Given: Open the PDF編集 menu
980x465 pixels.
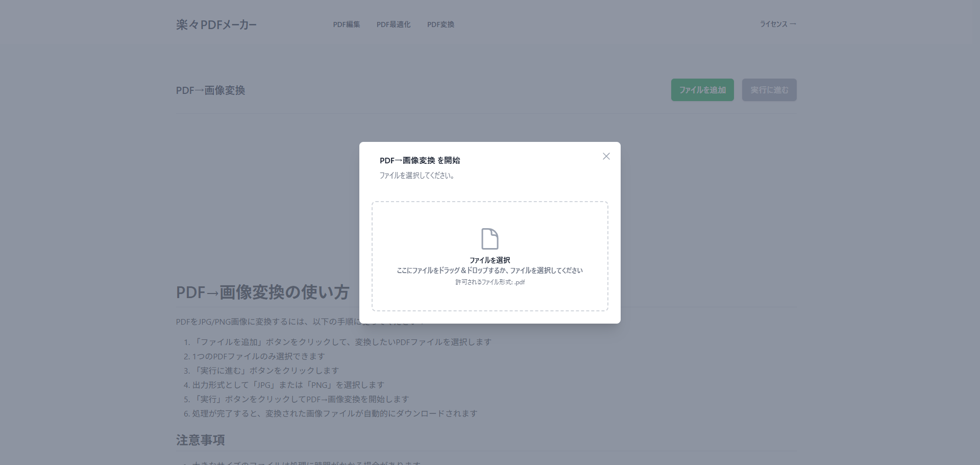Looking at the screenshot, I should pos(347,25).
